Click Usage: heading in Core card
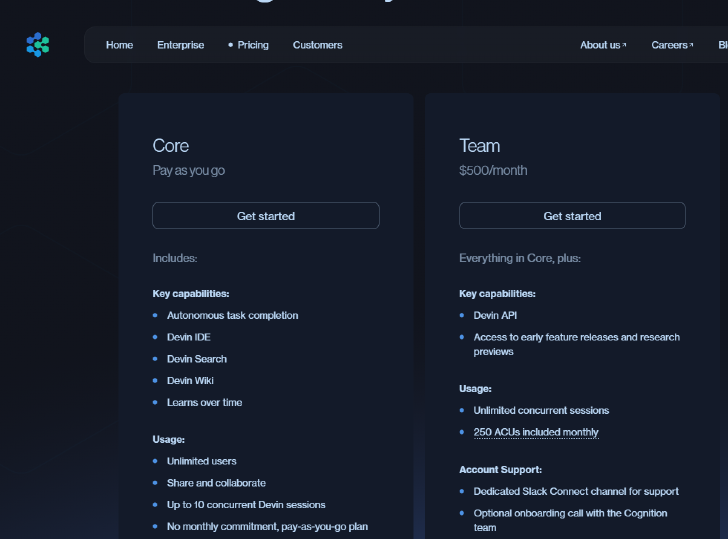 tap(169, 440)
